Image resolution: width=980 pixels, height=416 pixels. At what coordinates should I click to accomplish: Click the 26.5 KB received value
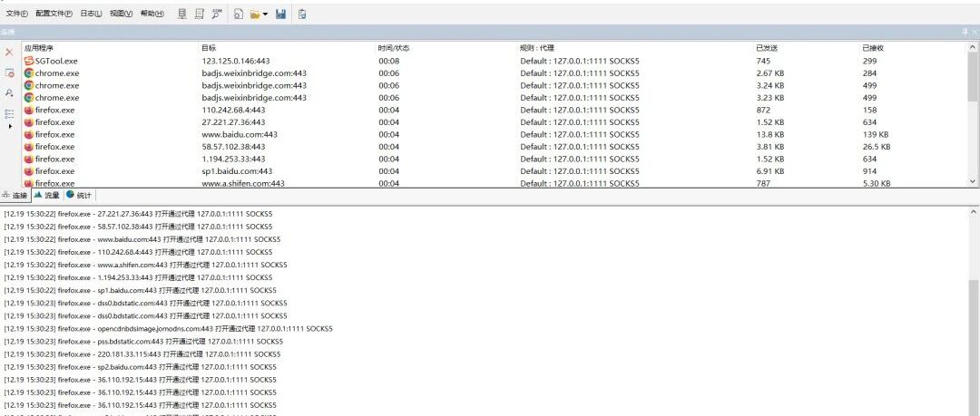click(877, 147)
